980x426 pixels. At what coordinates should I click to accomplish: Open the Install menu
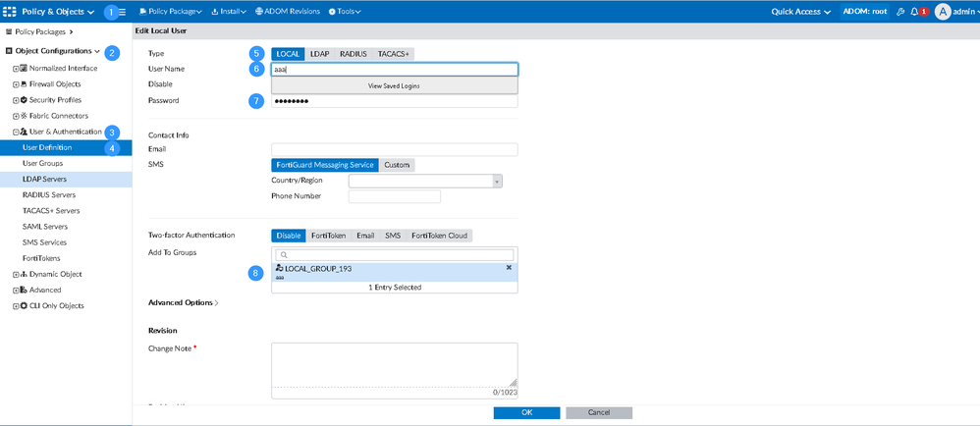pyautogui.click(x=229, y=11)
